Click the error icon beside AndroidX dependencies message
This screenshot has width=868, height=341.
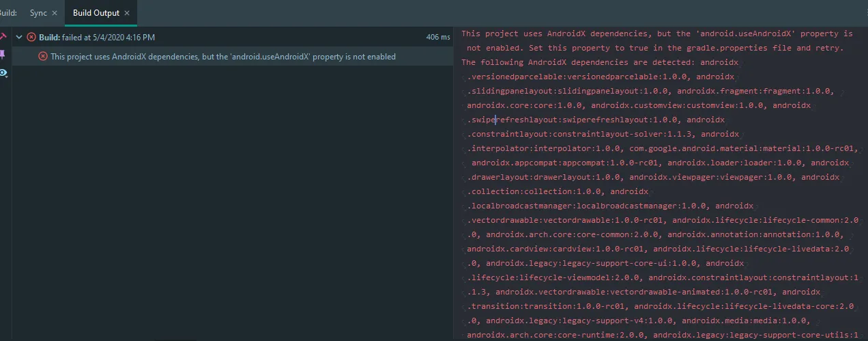coord(43,56)
